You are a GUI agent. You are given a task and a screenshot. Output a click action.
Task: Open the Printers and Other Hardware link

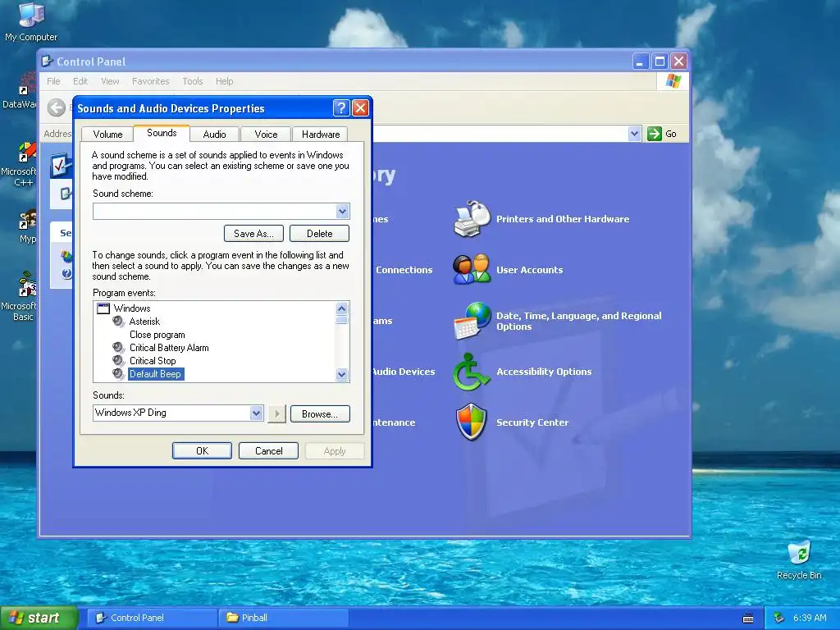563,218
